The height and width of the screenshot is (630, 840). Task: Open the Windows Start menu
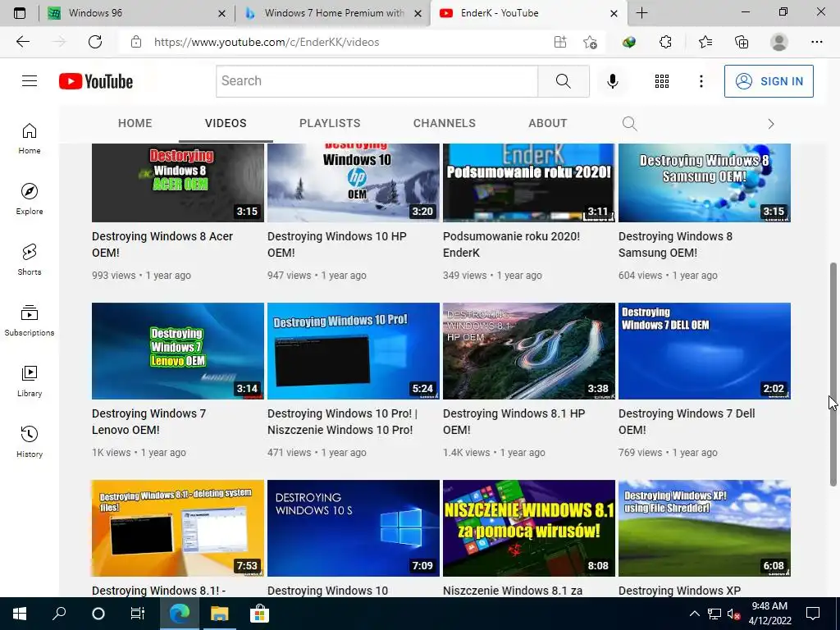click(x=20, y=614)
